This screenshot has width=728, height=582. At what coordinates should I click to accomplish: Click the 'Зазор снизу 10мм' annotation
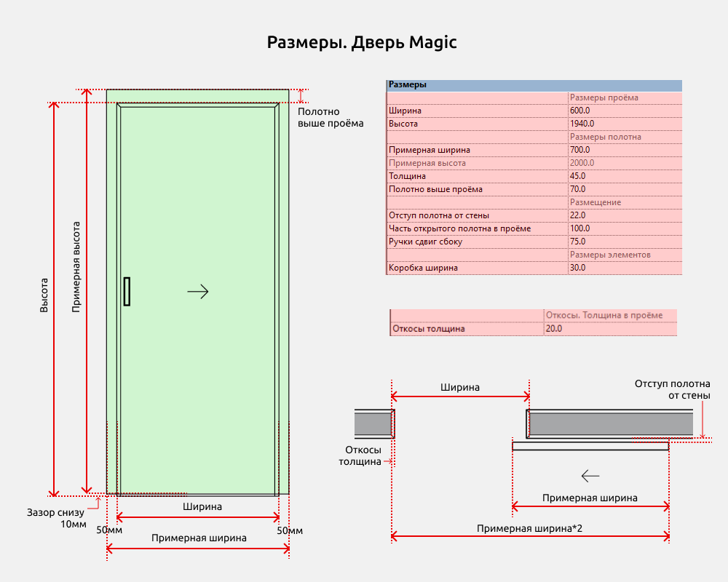point(56,519)
